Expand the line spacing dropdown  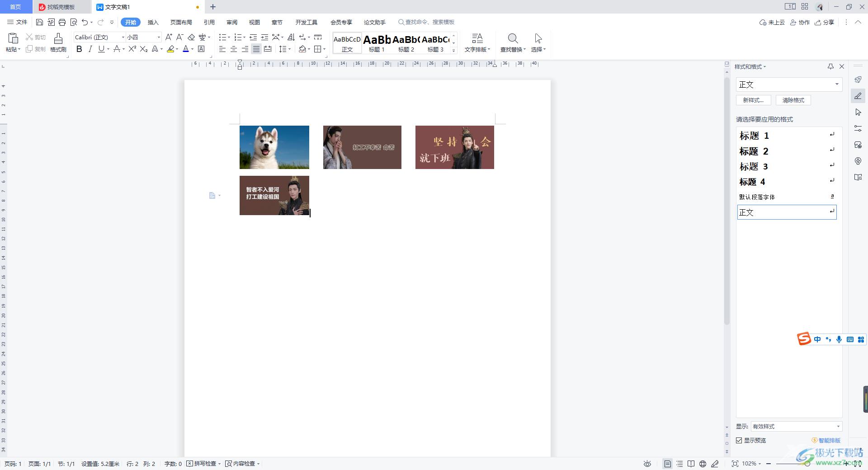pos(289,49)
